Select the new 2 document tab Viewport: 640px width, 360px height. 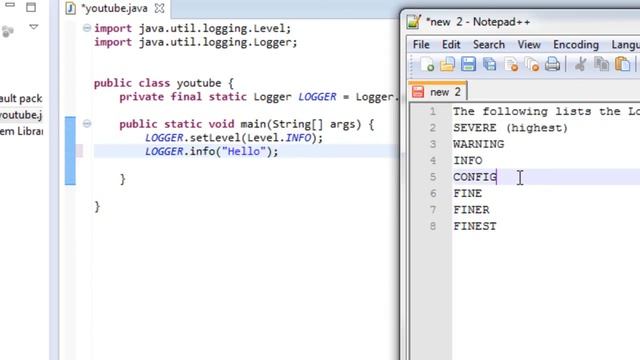pyautogui.click(x=438, y=91)
